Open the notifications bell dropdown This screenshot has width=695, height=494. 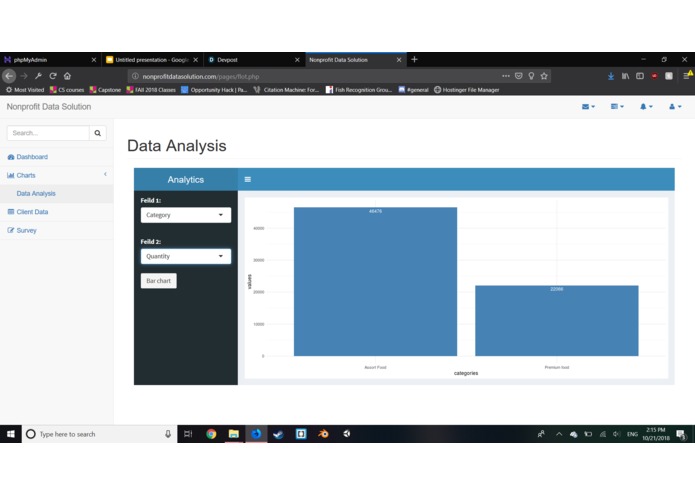(646, 106)
